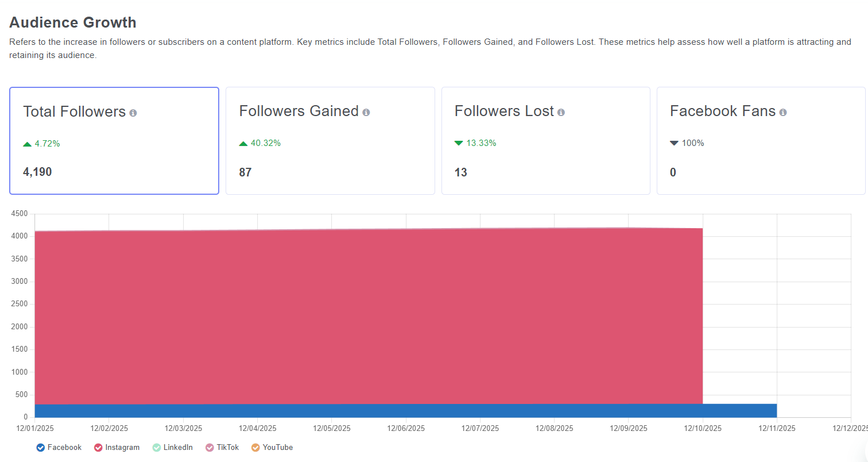
Task: Open the Facebook Fans metric card
Action: (761, 141)
